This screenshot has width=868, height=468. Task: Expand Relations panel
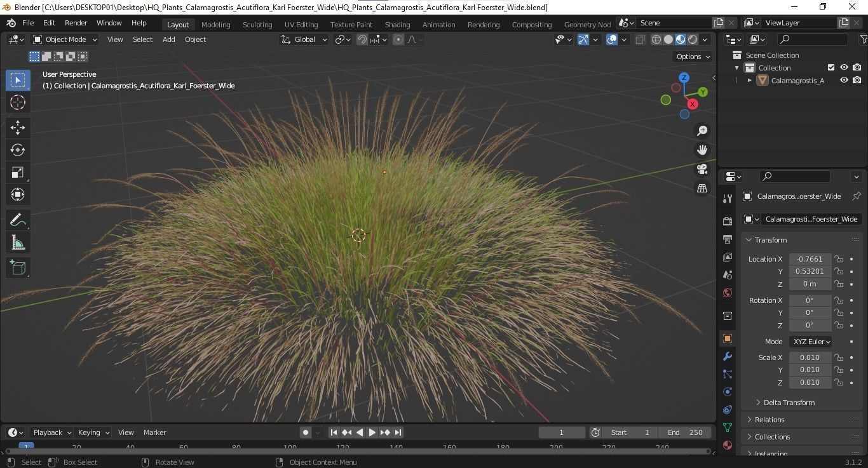769,420
